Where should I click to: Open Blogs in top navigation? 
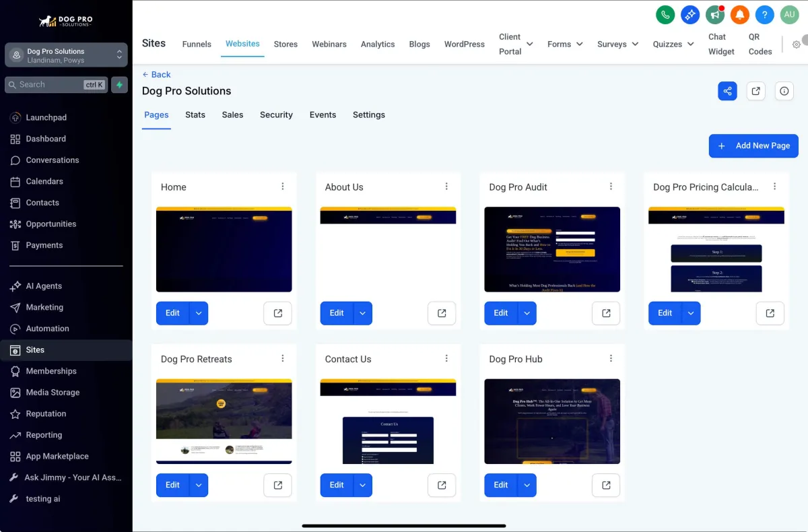pos(419,44)
